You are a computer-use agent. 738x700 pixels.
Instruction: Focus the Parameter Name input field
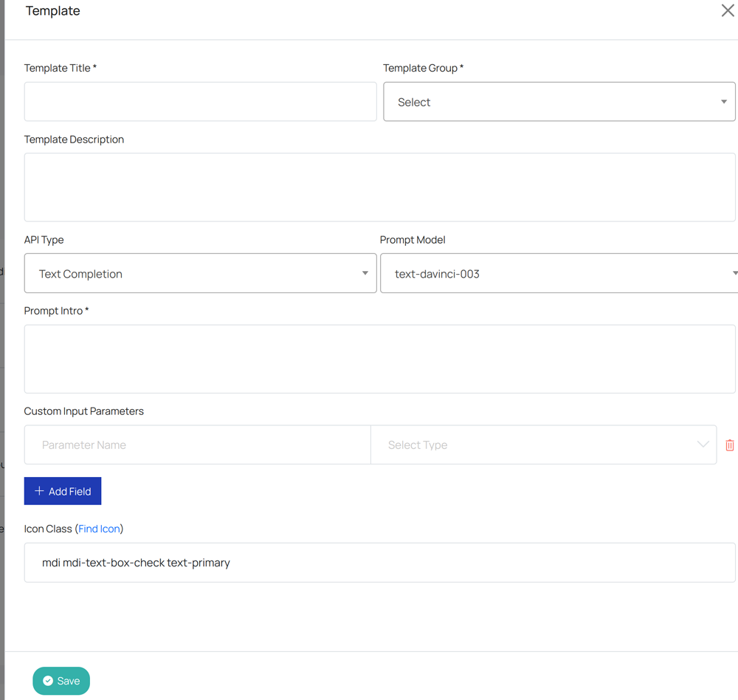[197, 445]
